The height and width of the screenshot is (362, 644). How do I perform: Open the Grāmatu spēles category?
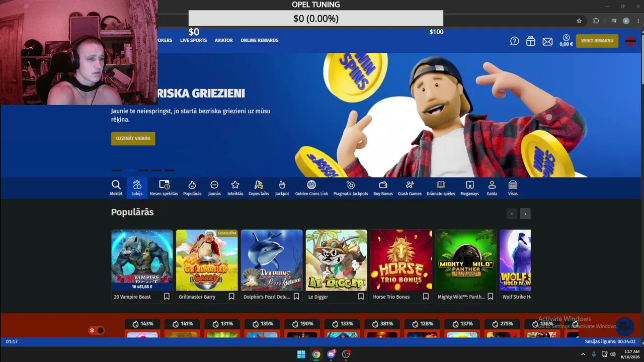pos(441,188)
